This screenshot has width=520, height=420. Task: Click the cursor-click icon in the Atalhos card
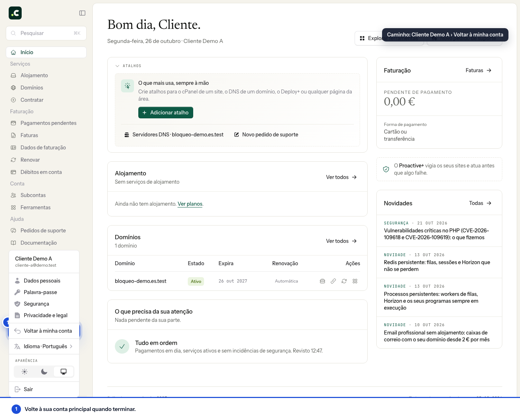click(127, 86)
